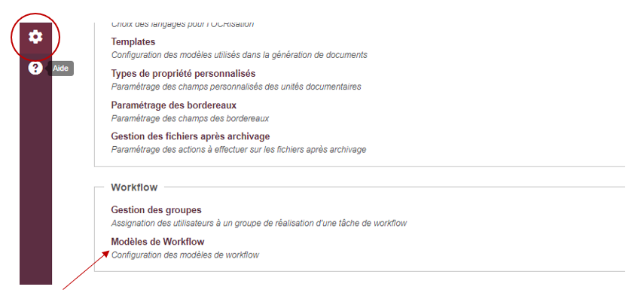The height and width of the screenshot is (302, 644).
Task: Open the Templates configuration link
Action: 133,42
